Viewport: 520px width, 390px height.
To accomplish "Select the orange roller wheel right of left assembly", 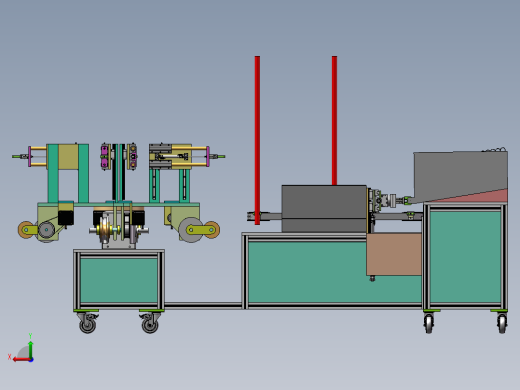I will (212, 230).
